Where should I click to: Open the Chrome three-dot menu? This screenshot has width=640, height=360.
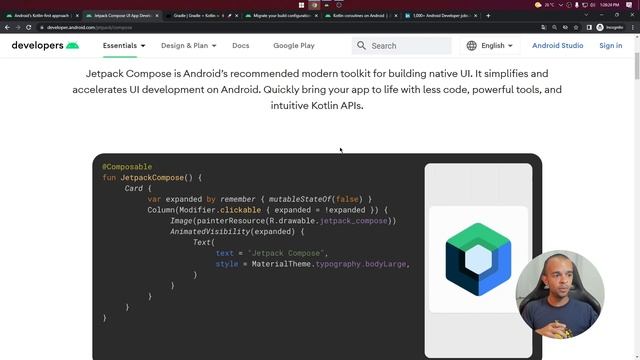point(633,27)
